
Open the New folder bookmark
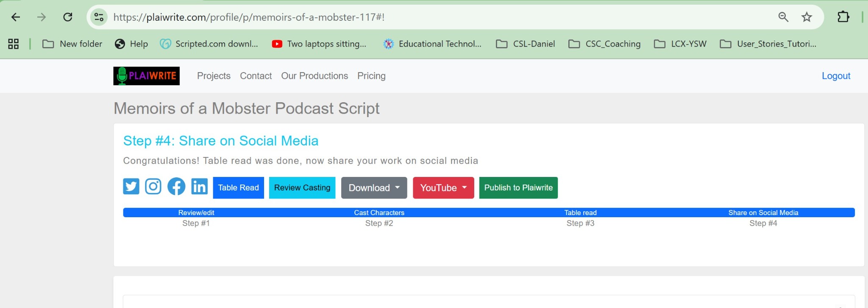[72, 44]
